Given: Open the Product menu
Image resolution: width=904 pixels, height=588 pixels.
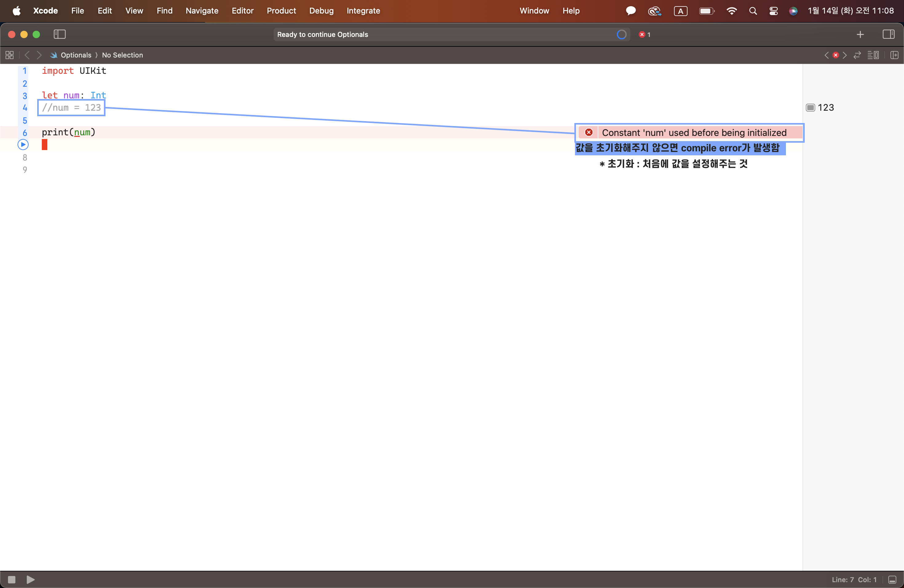Looking at the screenshot, I should point(281,11).
